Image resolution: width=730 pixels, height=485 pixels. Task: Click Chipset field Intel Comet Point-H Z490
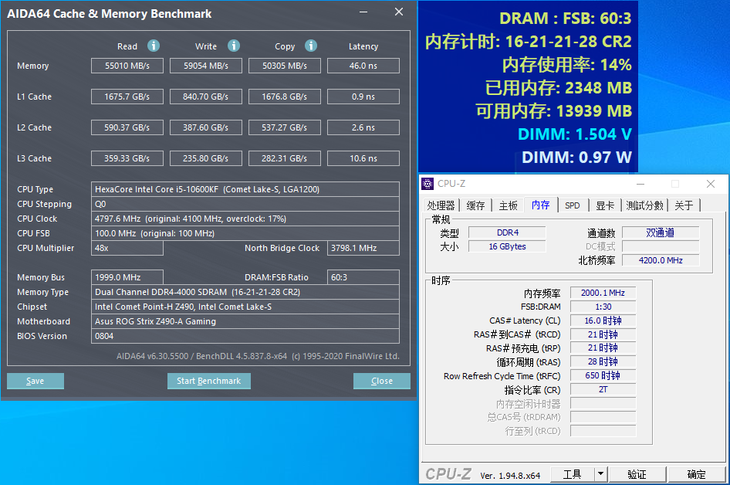coord(245,306)
